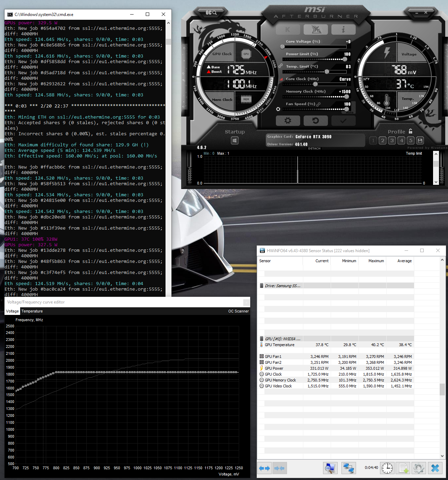Adjust the Temp. Limit slider handle

click(x=327, y=72)
